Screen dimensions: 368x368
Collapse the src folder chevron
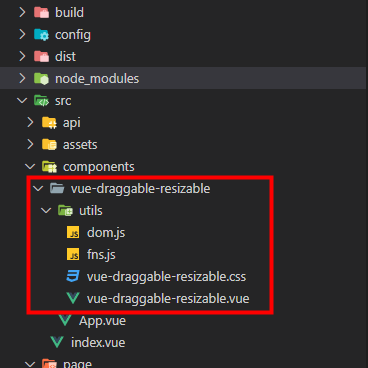(x=22, y=100)
